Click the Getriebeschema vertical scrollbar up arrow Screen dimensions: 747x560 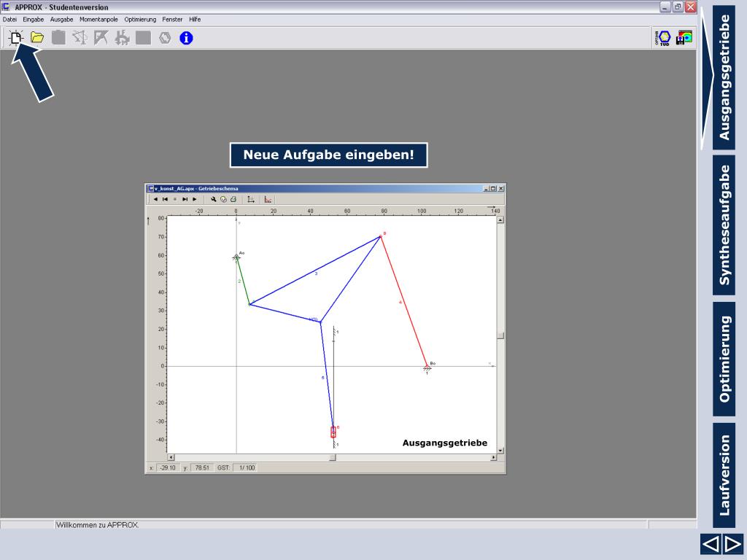coord(500,220)
